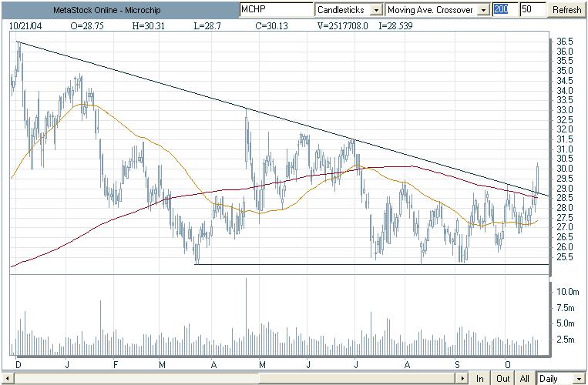Click the 10/21/04 date readout
588x385 pixels.
coord(26,26)
